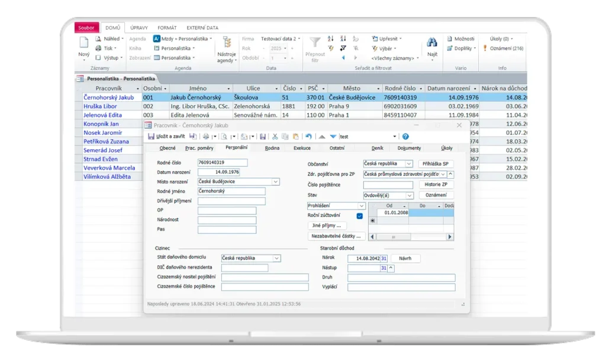
Task: Go to next record with blue down triangle
Action: (333, 136)
